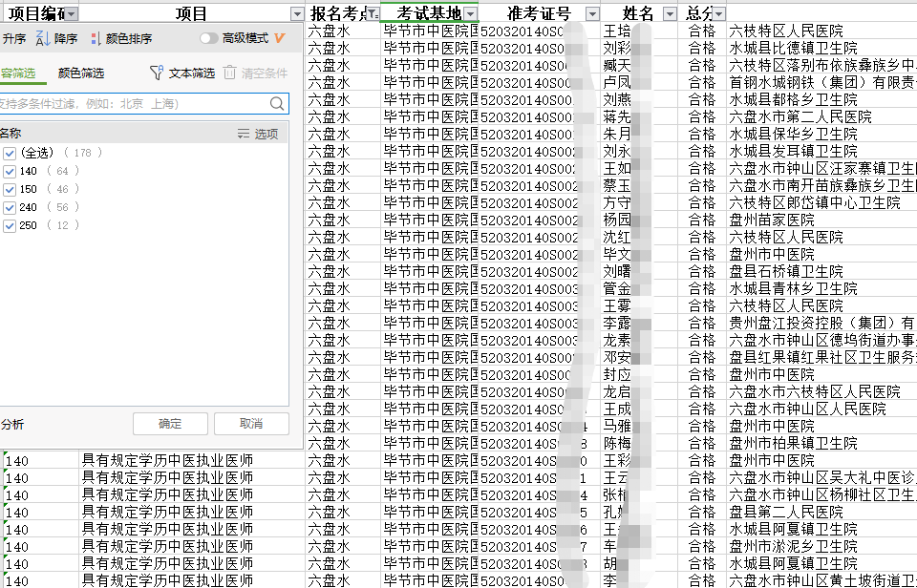Click the orange V premium icon
The height and width of the screenshot is (588, 917).
[280, 38]
